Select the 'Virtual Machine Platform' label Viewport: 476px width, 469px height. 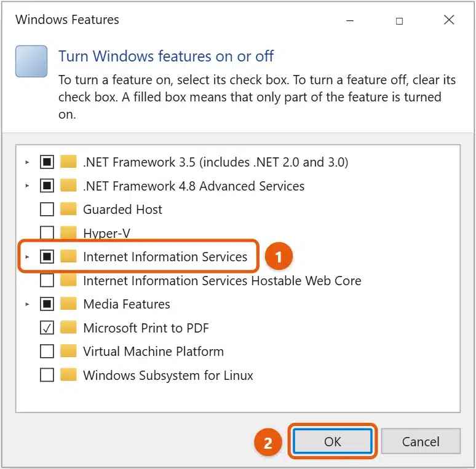click(153, 352)
